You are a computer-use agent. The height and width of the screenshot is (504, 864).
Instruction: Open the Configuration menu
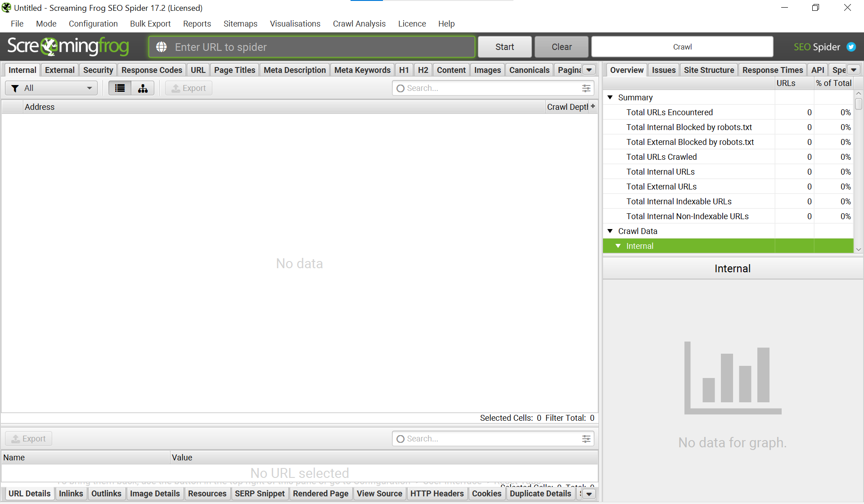point(93,23)
